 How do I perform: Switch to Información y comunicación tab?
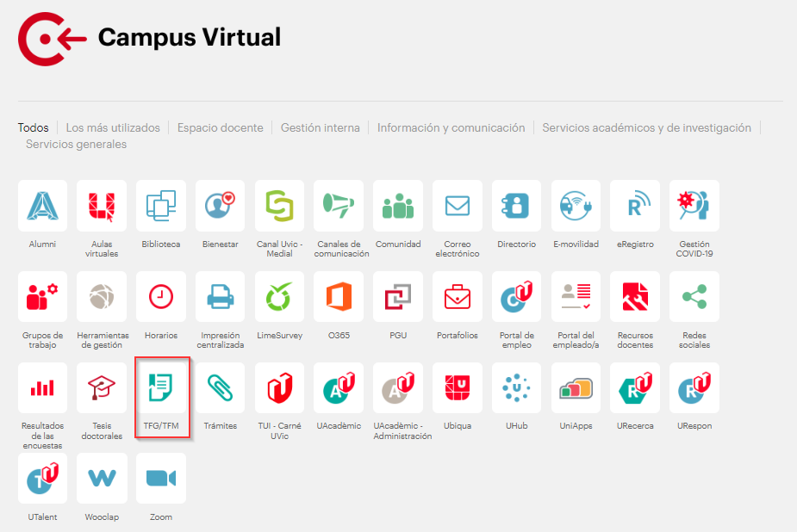[x=451, y=127]
